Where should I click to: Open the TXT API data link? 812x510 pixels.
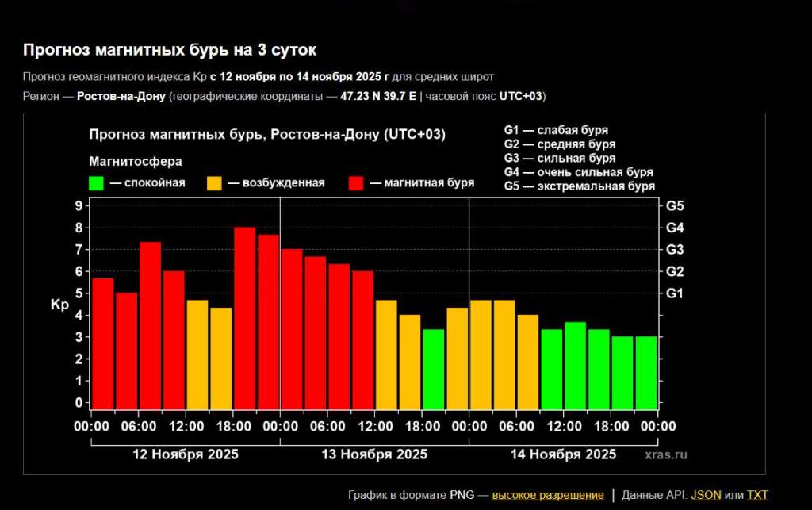coord(757,495)
